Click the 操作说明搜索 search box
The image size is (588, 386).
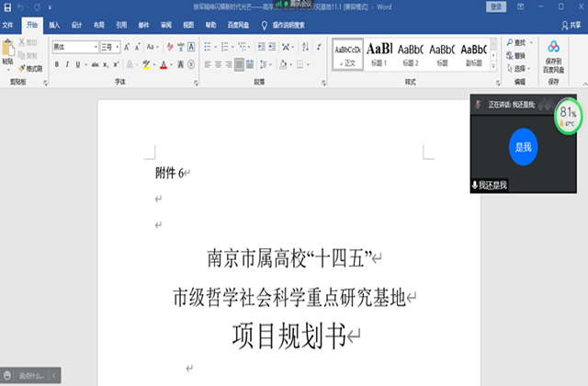click(295, 25)
